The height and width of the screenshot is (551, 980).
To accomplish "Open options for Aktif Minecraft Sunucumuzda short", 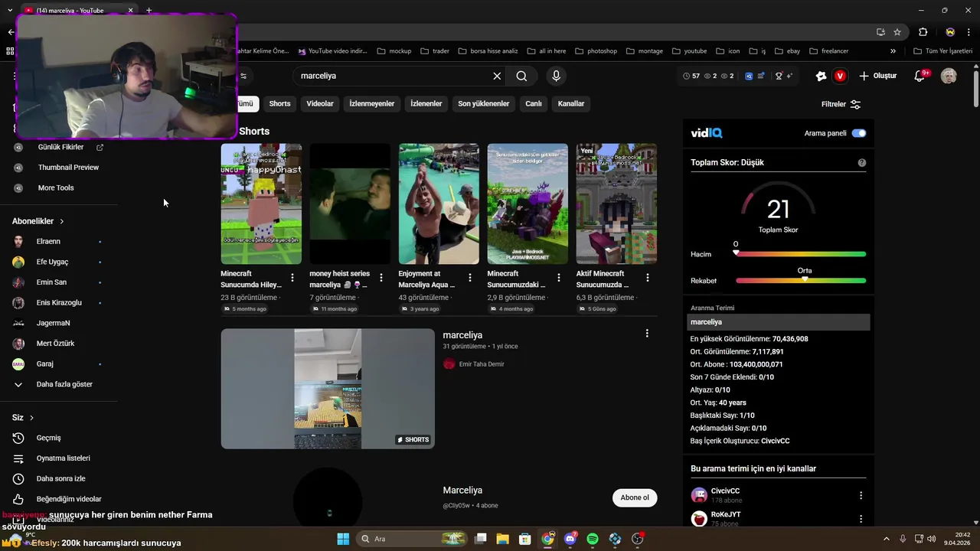I will 648,278.
